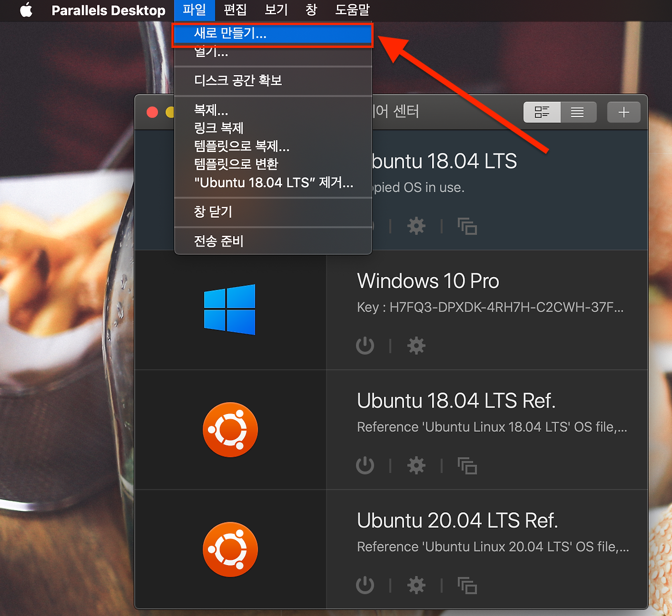Open the 보기 menu

click(276, 10)
